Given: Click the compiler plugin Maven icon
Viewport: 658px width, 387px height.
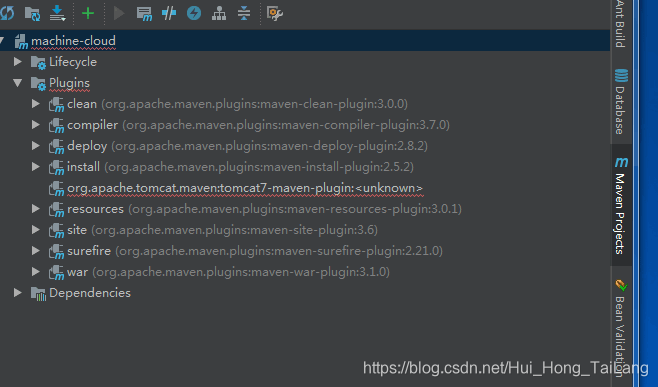Looking at the screenshot, I should coord(56,125).
